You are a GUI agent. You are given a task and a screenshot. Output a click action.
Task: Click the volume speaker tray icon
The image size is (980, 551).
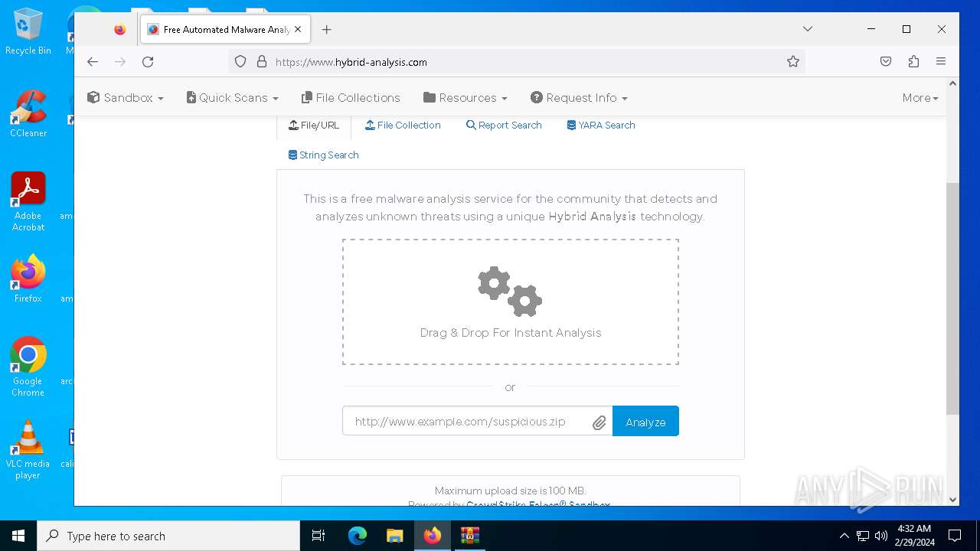[880, 536]
